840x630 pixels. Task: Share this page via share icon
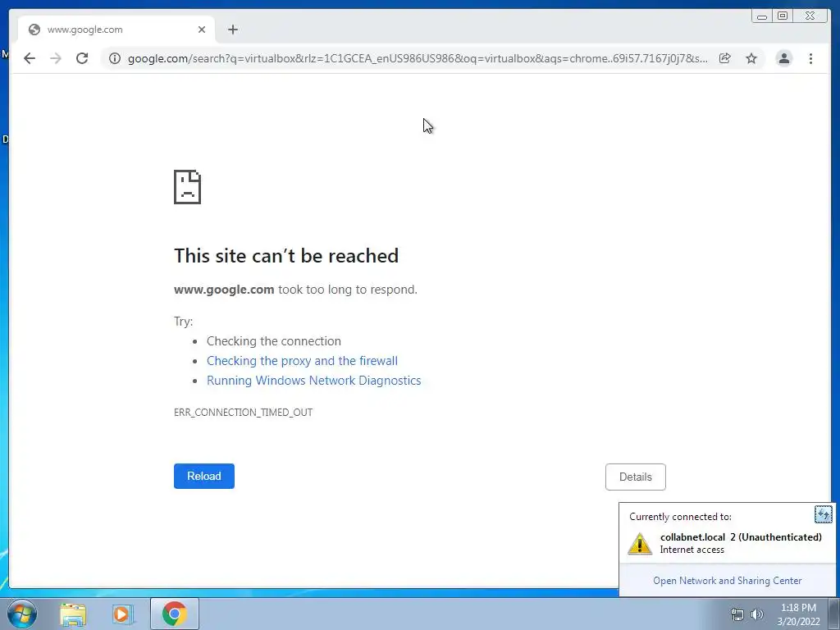[x=725, y=58]
